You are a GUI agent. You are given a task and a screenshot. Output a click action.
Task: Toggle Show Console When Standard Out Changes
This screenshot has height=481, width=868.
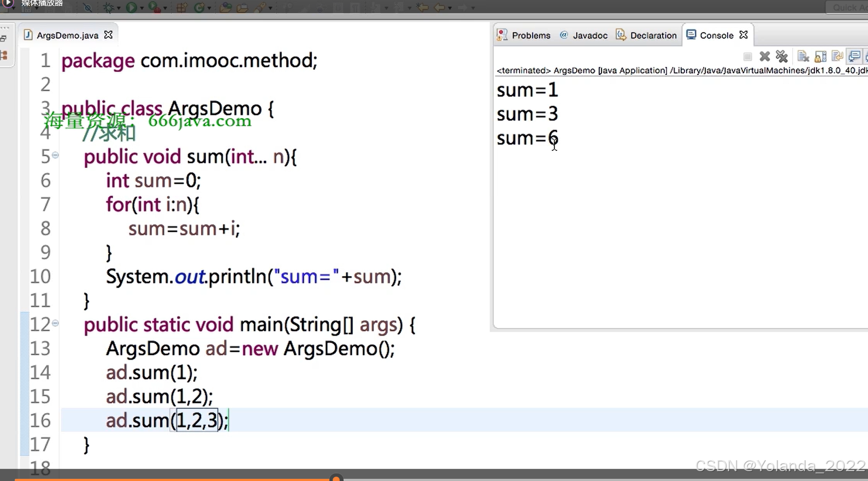(x=854, y=56)
